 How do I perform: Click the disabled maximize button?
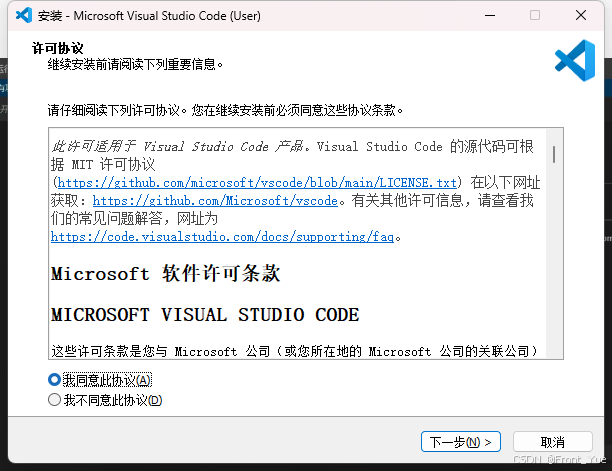[535, 15]
